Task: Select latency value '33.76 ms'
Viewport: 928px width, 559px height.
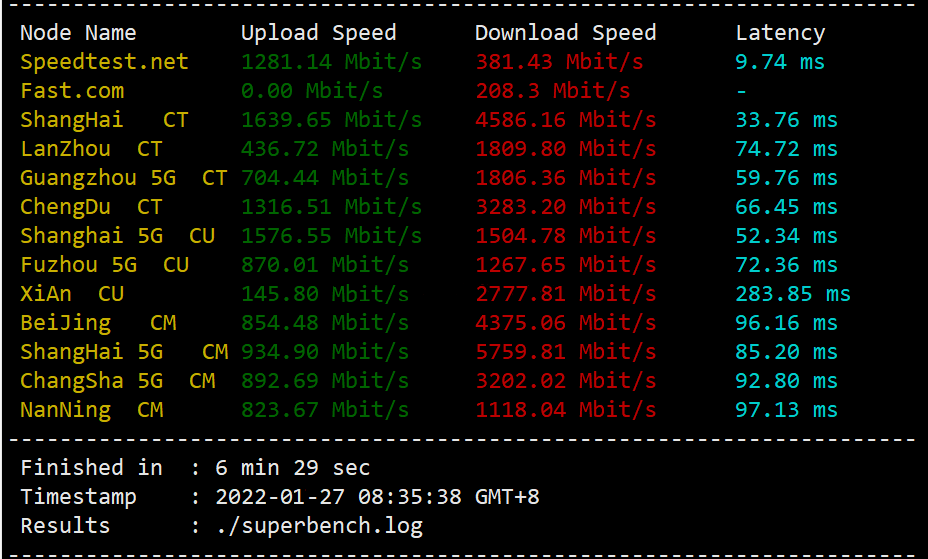Action: 787,119
